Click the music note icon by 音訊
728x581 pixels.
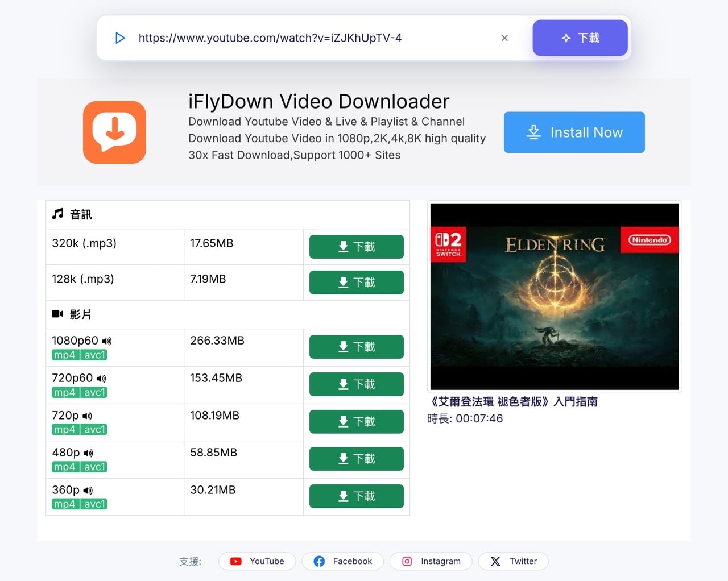tap(57, 214)
